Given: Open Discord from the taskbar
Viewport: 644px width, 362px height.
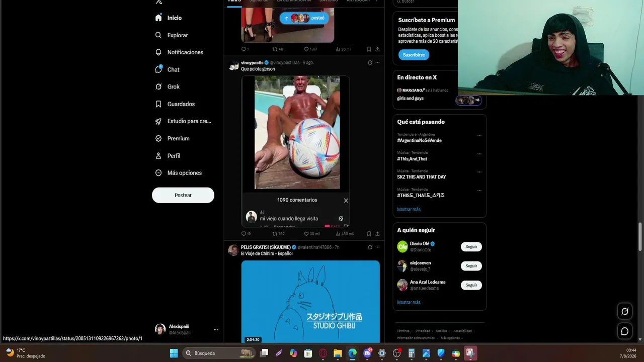Looking at the screenshot, I should [x=367, y=353].
